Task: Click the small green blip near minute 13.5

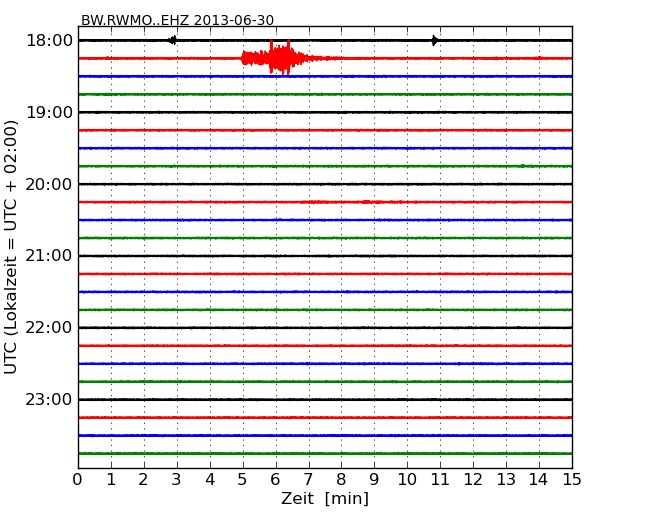Action: pyautogui.click(x=522, y=166)
